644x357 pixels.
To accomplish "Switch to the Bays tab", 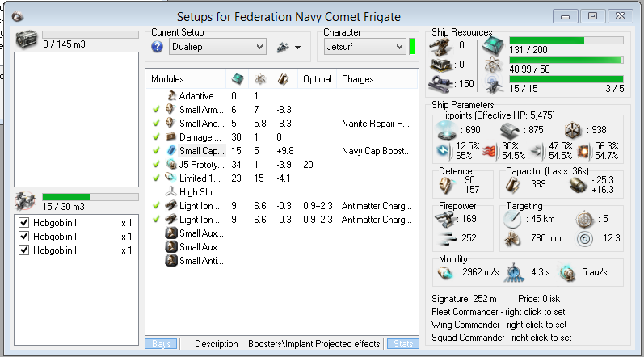I will click(161, 344).
